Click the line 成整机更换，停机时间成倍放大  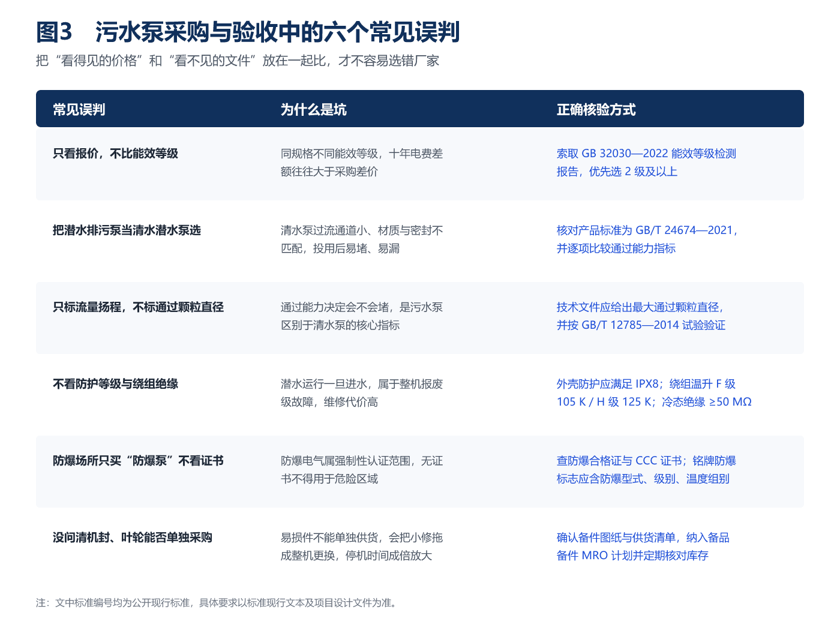[356, 556]
